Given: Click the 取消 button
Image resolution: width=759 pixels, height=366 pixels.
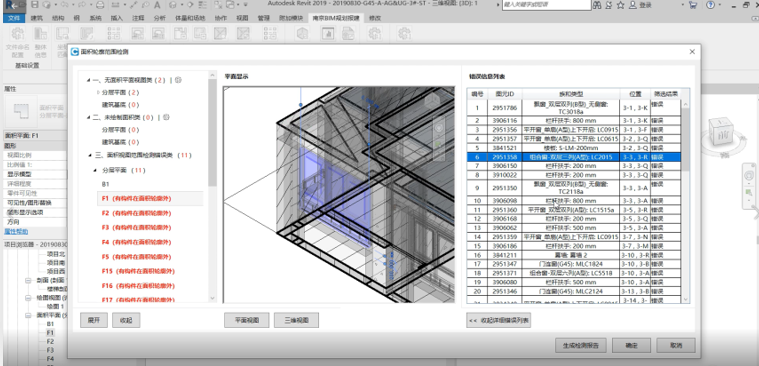Looking at the screenshot, I should pyautogui.click(x=676, y=346).
